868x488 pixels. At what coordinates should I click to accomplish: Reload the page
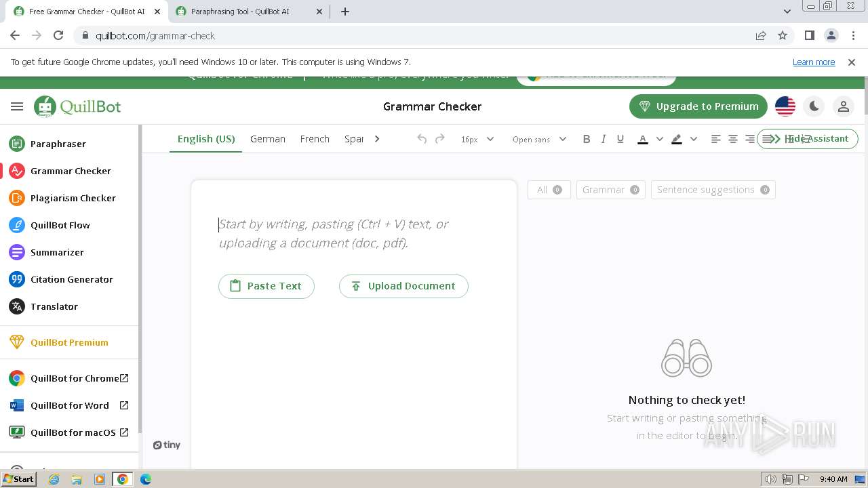click(x=58, y=36)
